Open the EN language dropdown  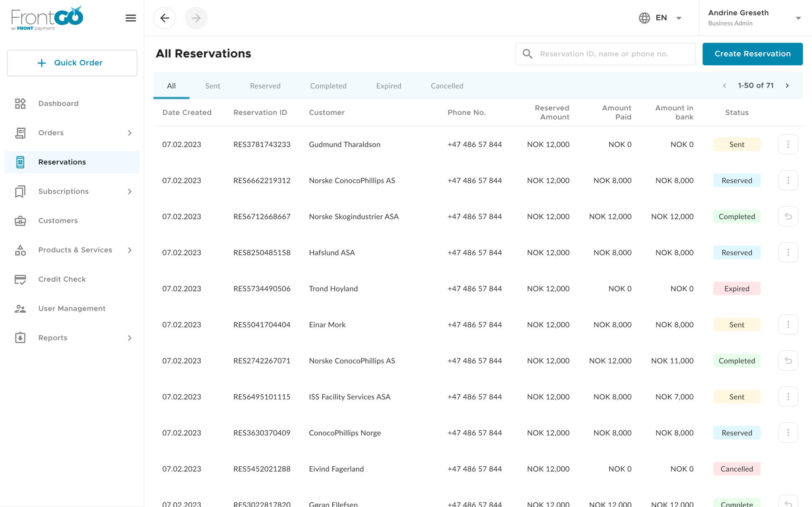click(660, 18)
